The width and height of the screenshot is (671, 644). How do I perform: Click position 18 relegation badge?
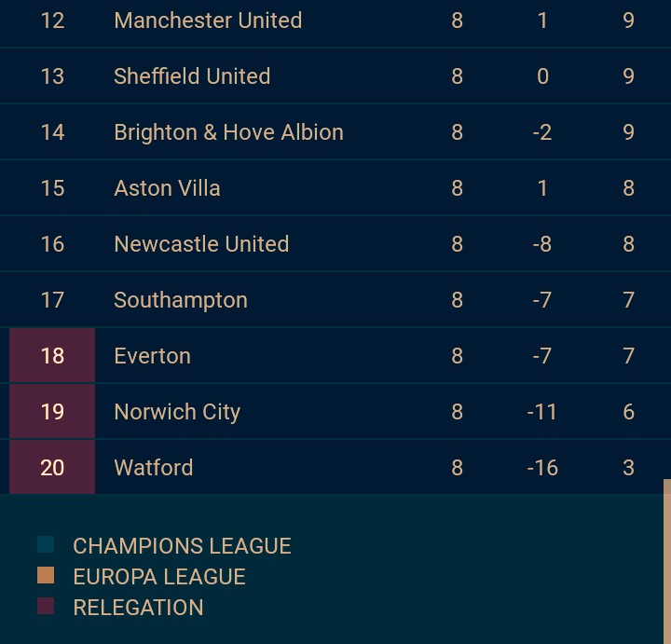[x=52, y=356]
